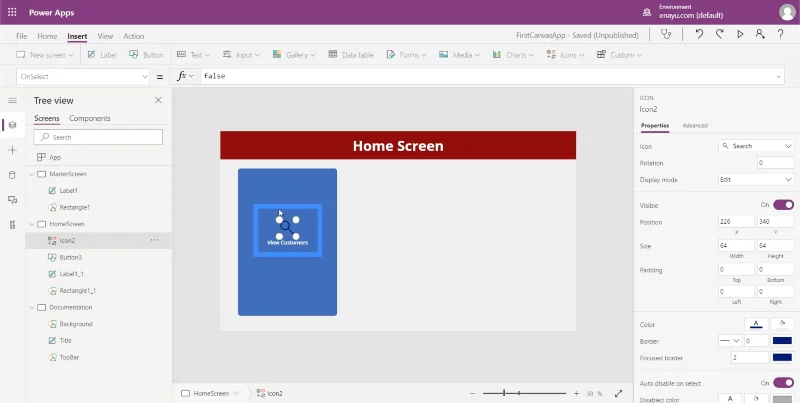Open the Gallery dropdown
The height and width of the screenshot is (403, 800).
click(x=294, y=55)
